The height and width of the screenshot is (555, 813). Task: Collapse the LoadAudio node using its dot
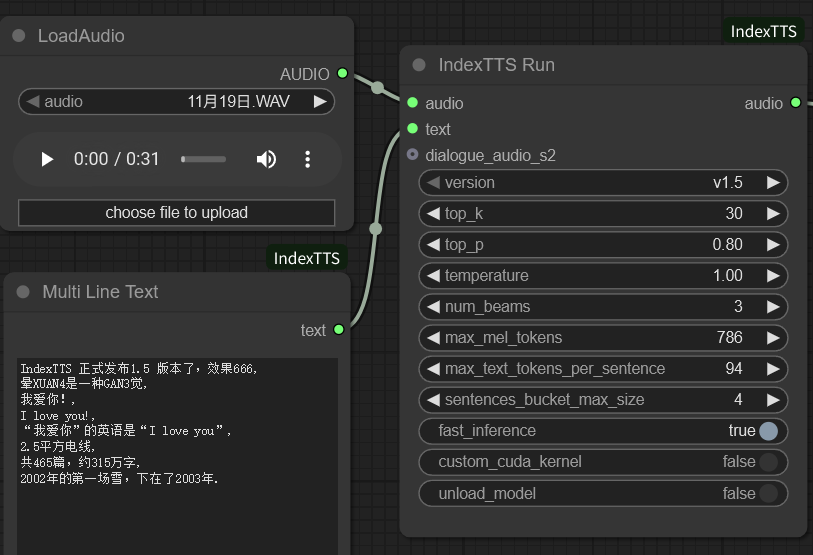(x=19, y=36)
